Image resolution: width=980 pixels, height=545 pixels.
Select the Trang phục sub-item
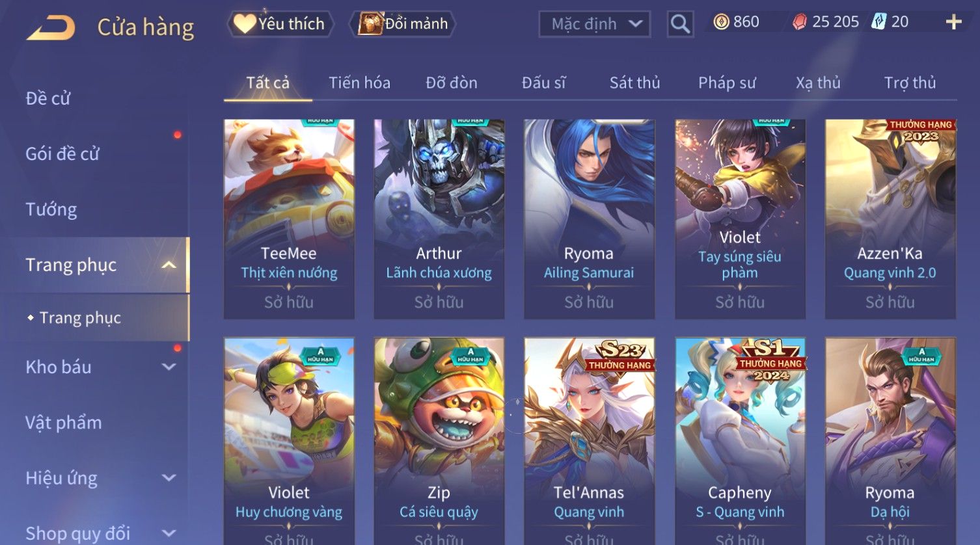coord(80,317)
